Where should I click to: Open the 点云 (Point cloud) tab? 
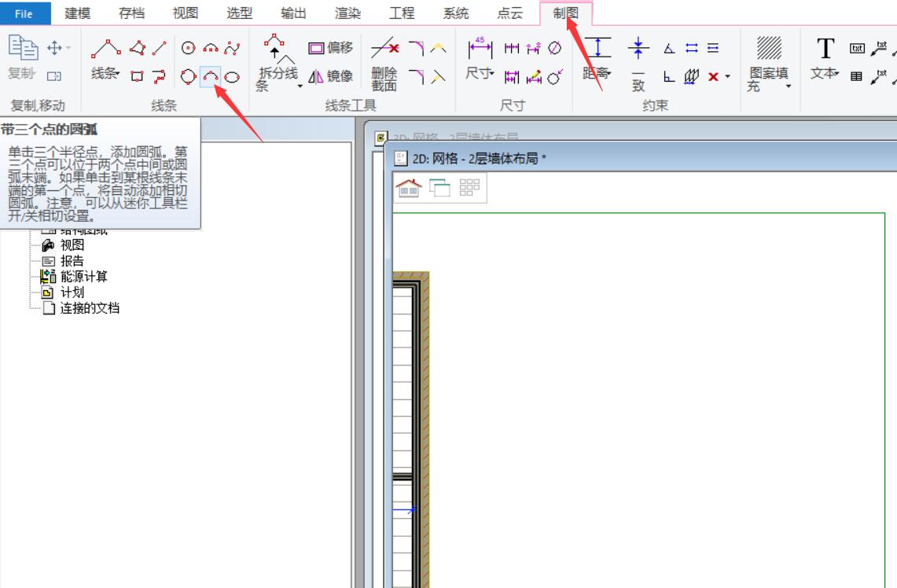tap(509, 13)
